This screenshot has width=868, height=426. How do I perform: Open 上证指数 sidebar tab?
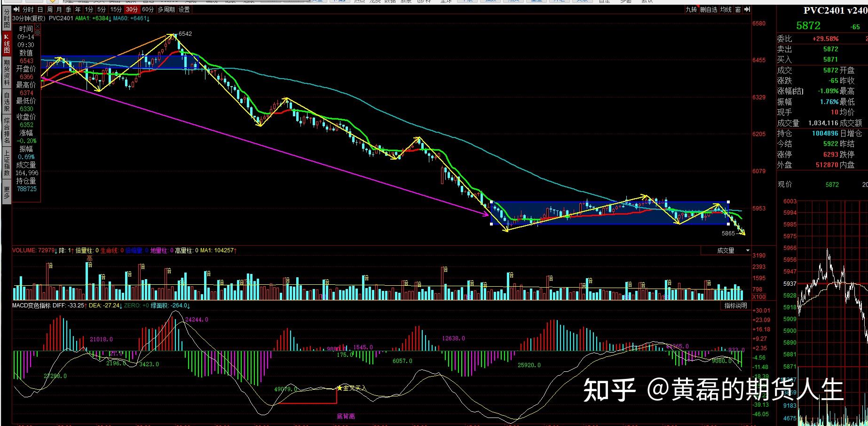(x=7, y=163)
